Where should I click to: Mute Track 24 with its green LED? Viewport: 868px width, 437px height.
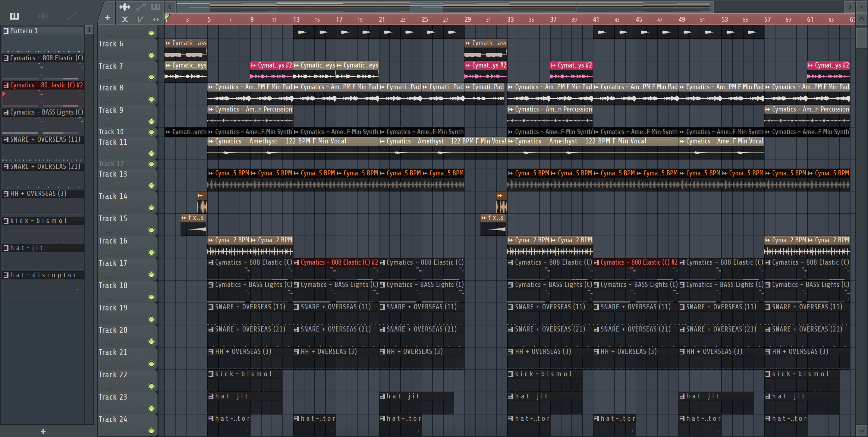click(x=151, y=431)
